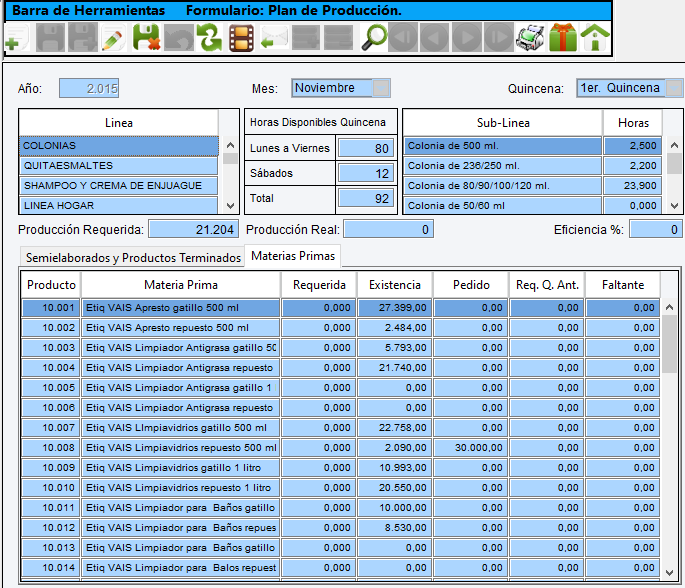Click the green refresh arrows icon
Screen dimensions: 685x588
(209, 38)
